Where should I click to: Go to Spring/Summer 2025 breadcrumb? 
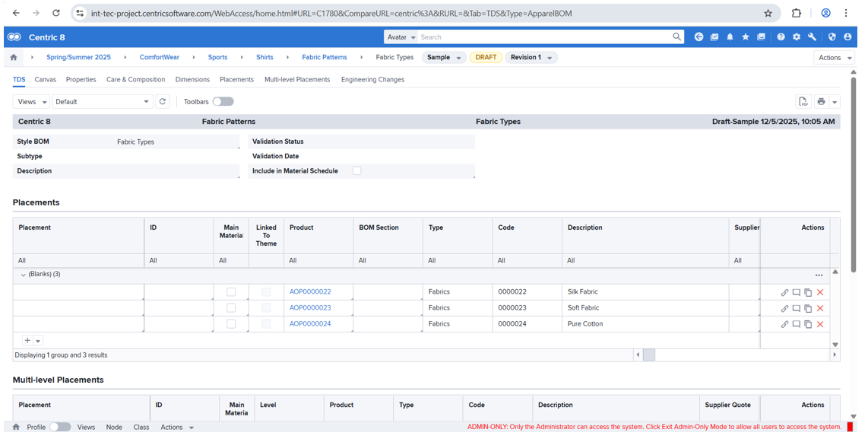click(x=78, y=57)
